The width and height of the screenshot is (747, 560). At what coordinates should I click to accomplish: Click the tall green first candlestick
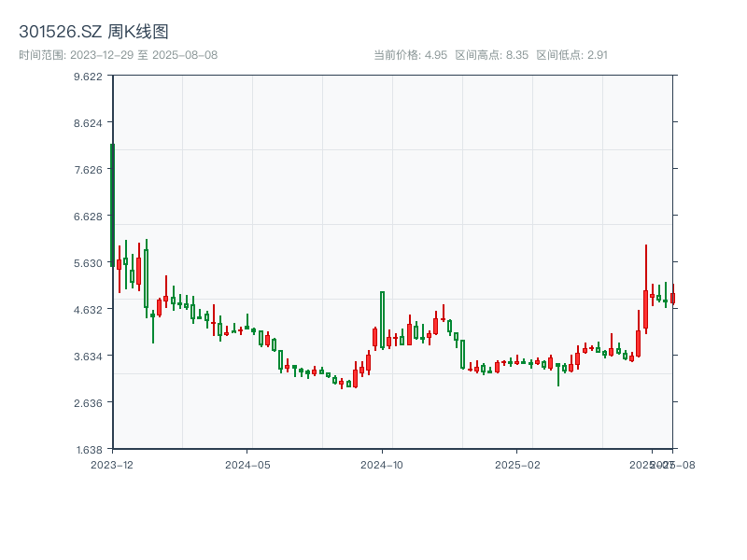[x=112, y=205]
